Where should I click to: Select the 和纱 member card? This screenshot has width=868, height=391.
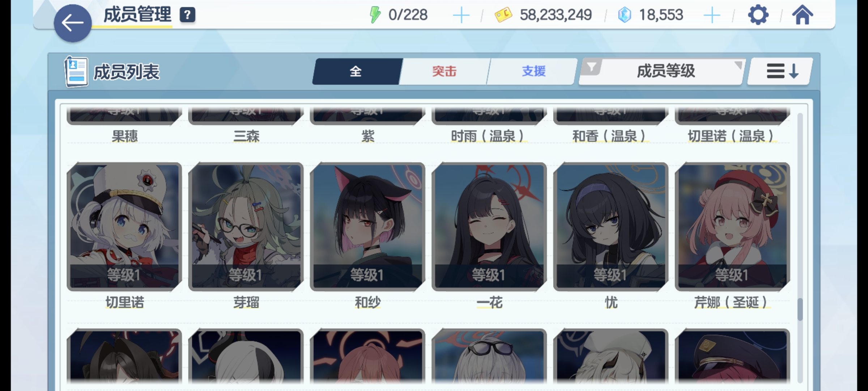367,236
